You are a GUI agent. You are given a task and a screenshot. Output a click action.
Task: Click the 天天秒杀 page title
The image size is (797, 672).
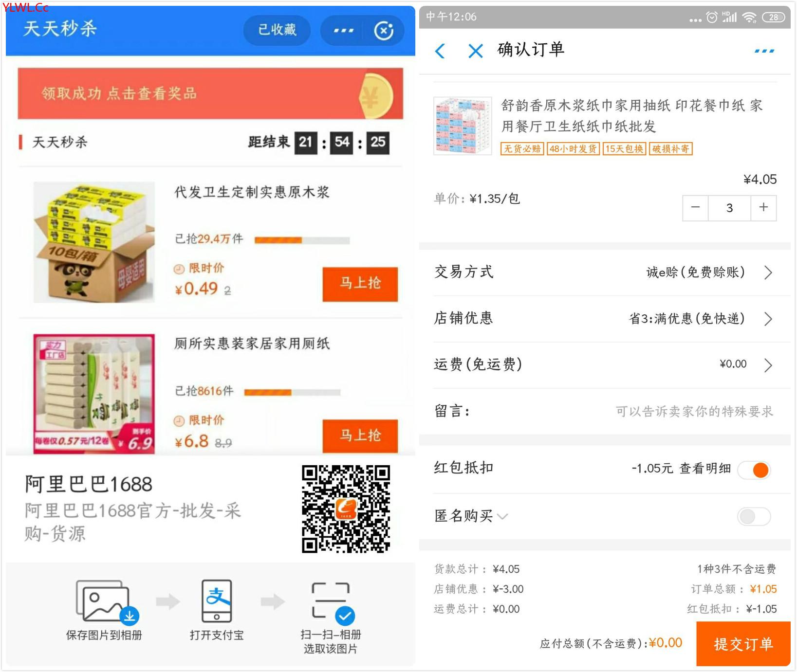[60, 29]
